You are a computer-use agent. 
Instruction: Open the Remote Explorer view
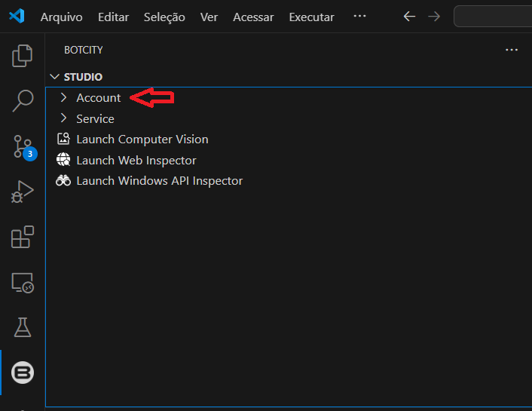(23, 283)
